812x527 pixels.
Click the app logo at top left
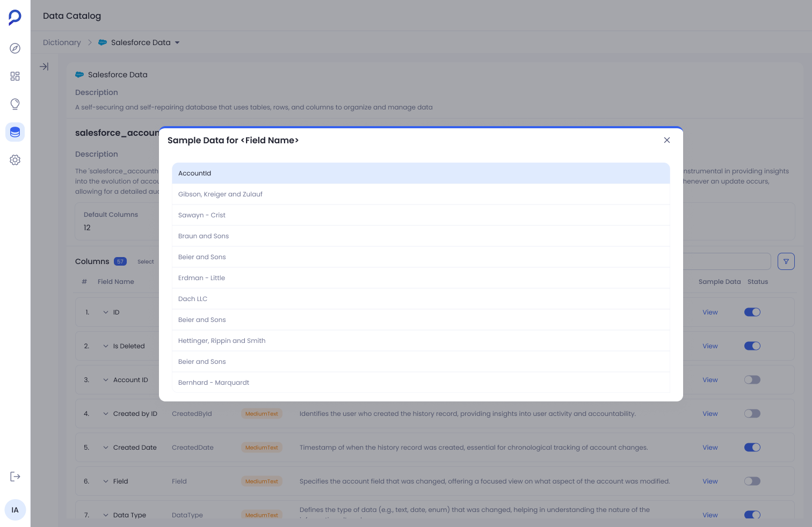tap(15, 17)
